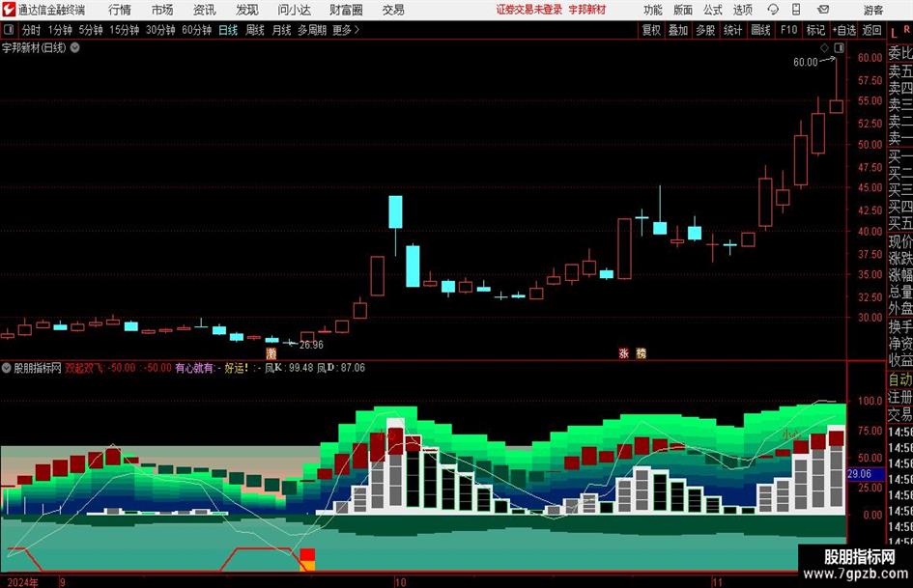The height and width of the screenshot is (588, 913).
Task: Click the orange marker near 26.96
Action: (271, 352)
